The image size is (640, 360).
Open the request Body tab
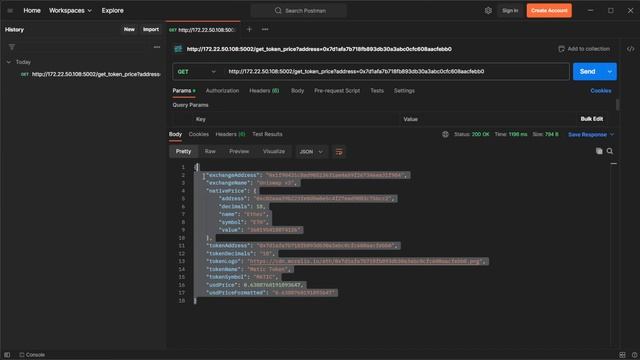coord(298,91)
